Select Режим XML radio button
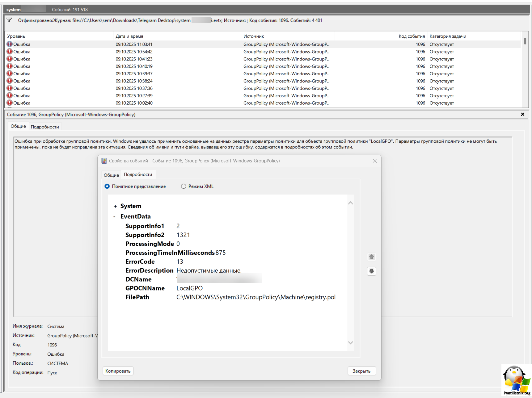The height and width of the screenshot is (398, 532). (x=184, y=186)
